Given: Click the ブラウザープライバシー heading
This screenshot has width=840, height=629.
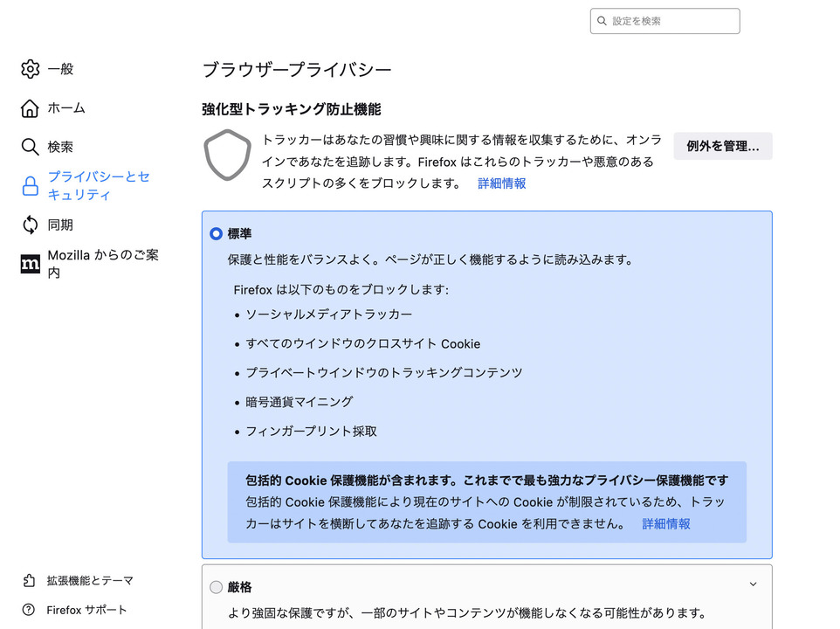Looking at the screenshot, I should pyautogui.click(x=297, y=70).
